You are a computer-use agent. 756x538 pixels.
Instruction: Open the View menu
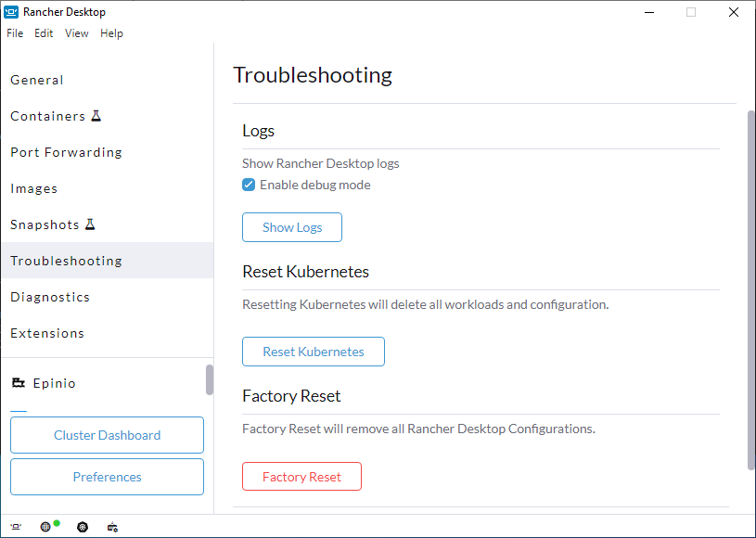77,33
